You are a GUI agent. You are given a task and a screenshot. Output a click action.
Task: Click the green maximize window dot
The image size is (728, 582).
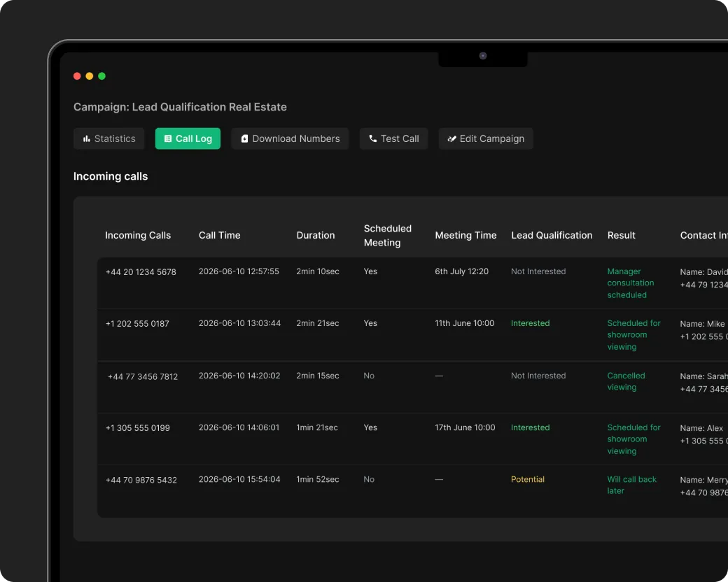coord(101,76)
